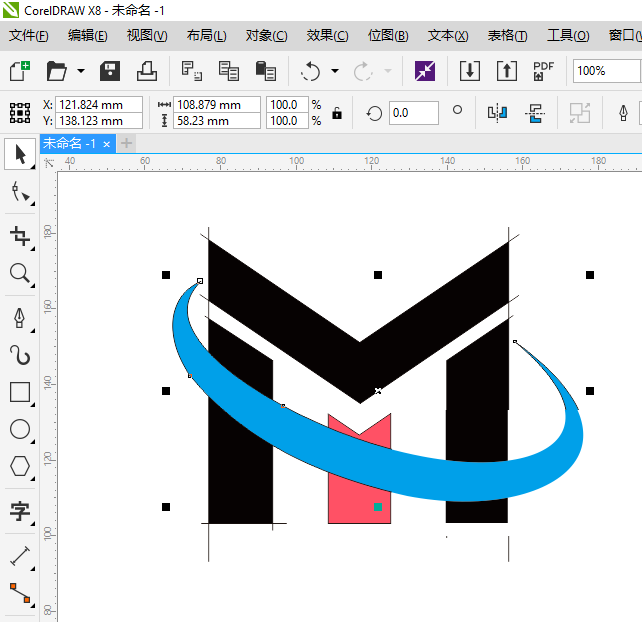Expand the Open folder dropdown arrow

tap(80, 72)
